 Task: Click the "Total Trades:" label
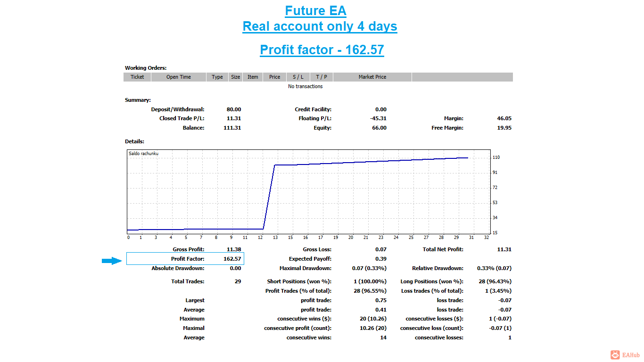tap(188, 281)
